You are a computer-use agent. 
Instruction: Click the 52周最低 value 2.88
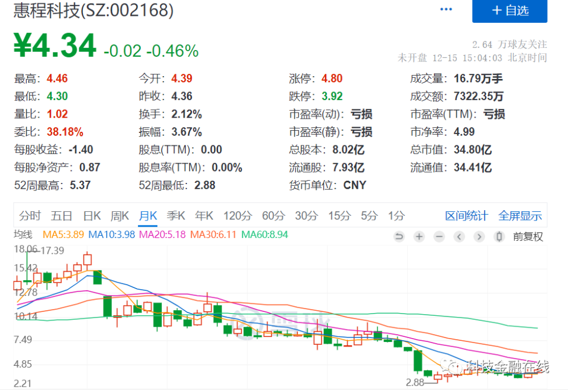(x=204, y=185)
